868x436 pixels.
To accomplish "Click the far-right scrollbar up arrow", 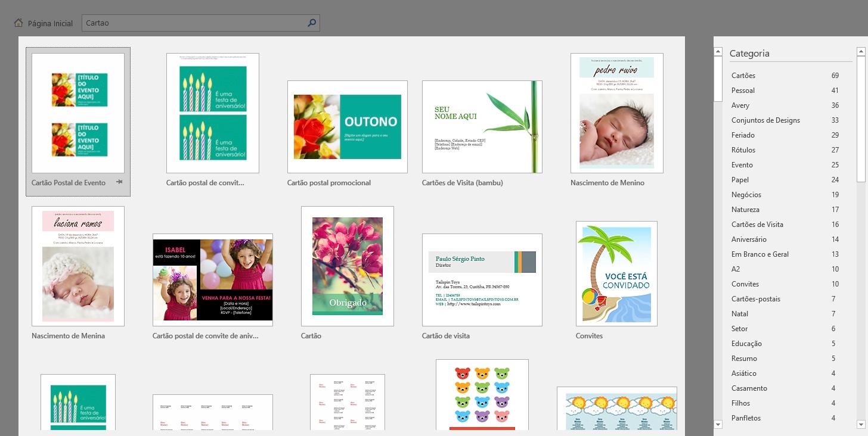I will click(x=861, y=52).
